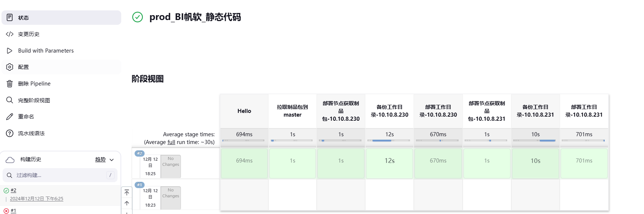Click the code brackets icon for 变更历史
The width and height of the screenshot is (644, 214).
(10, 34)
